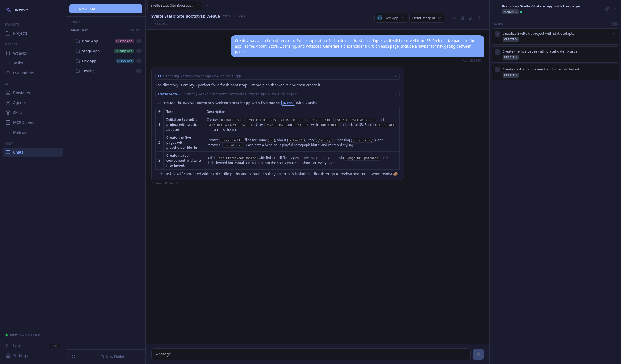This screenshot has width=621, height=364.
Task: Expand task Initialize SvelteKit project chevron
Action: pyautogui.click(x=614, y=34)
